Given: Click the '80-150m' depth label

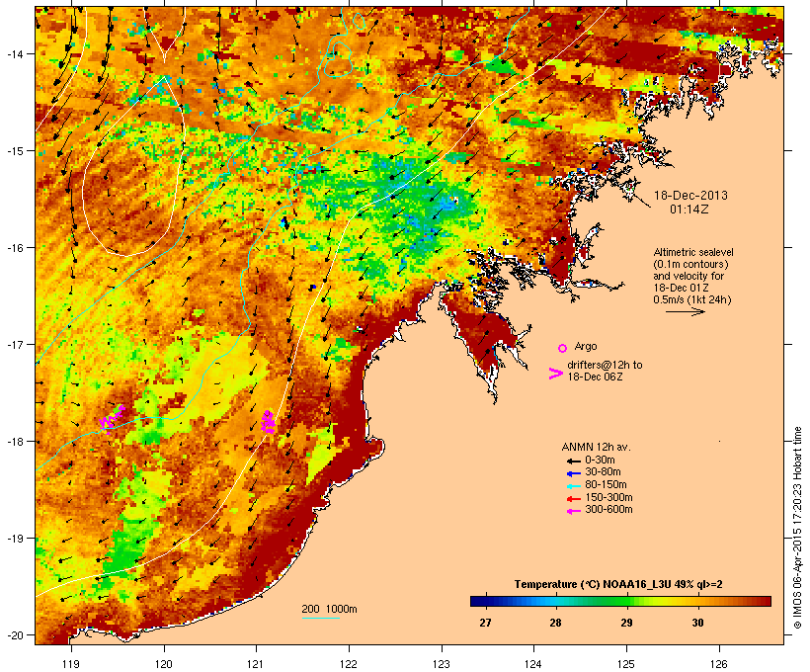Looking at the screenshot, I should pos(606,485).
